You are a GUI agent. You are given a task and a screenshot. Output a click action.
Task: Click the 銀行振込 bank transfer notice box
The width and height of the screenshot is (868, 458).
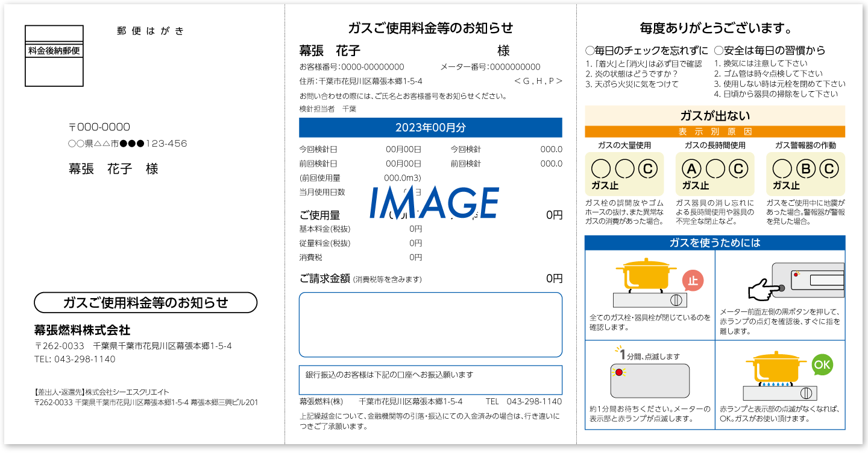430,380
